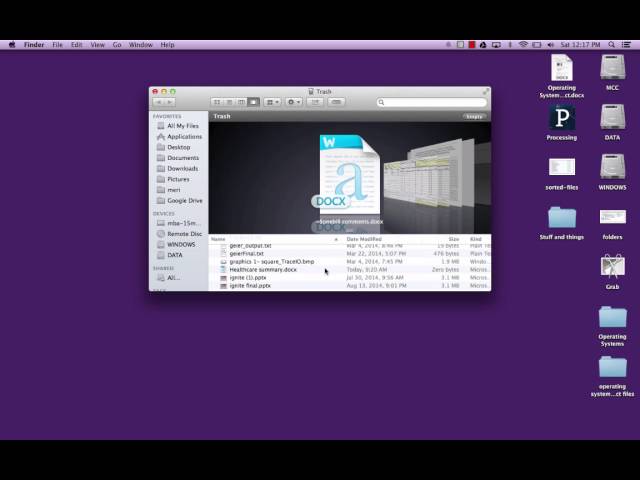The height and width of the screenshot is (480, 640).
Task: Select the mba-15m device in sidebar
Action: pos(179,223)
